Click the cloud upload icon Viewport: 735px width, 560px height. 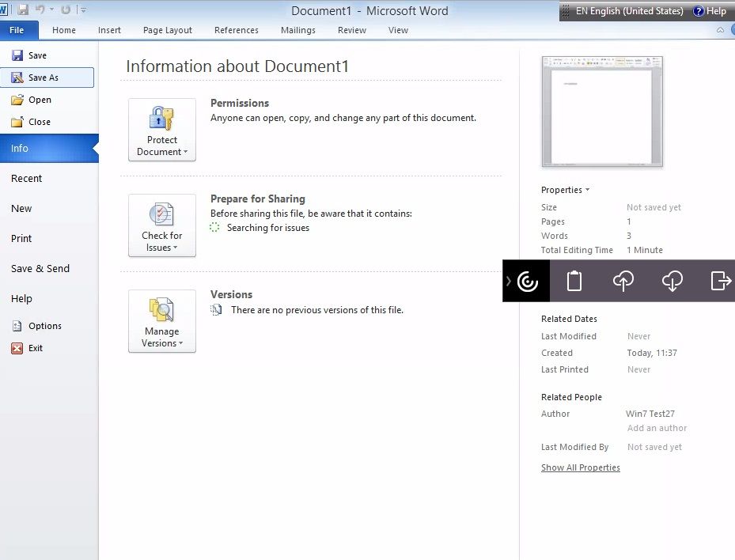[x=623, y=281]
